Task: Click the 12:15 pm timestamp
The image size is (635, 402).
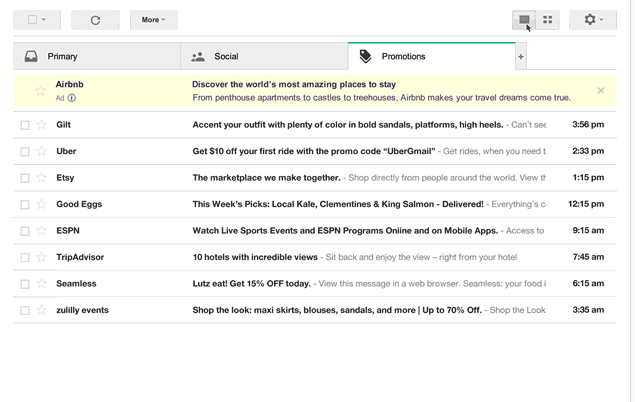Action: pyautogui.click(x=586, y=204)
